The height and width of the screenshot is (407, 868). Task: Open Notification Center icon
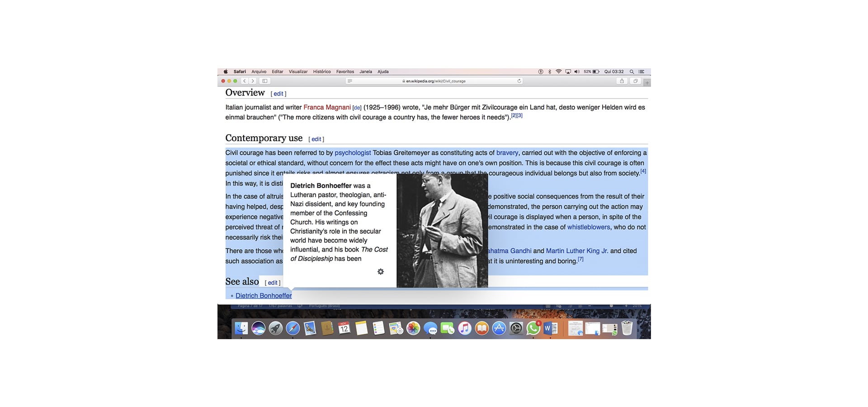click(641, 71)
